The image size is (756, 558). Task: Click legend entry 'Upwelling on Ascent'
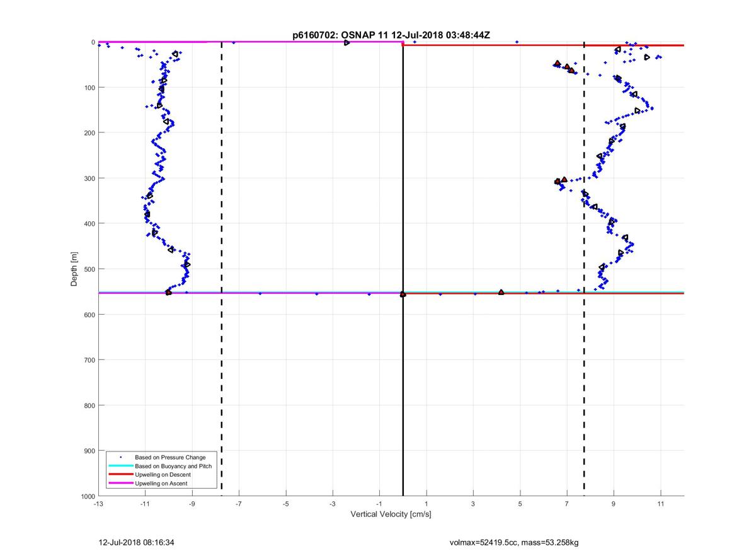point(161,483)
